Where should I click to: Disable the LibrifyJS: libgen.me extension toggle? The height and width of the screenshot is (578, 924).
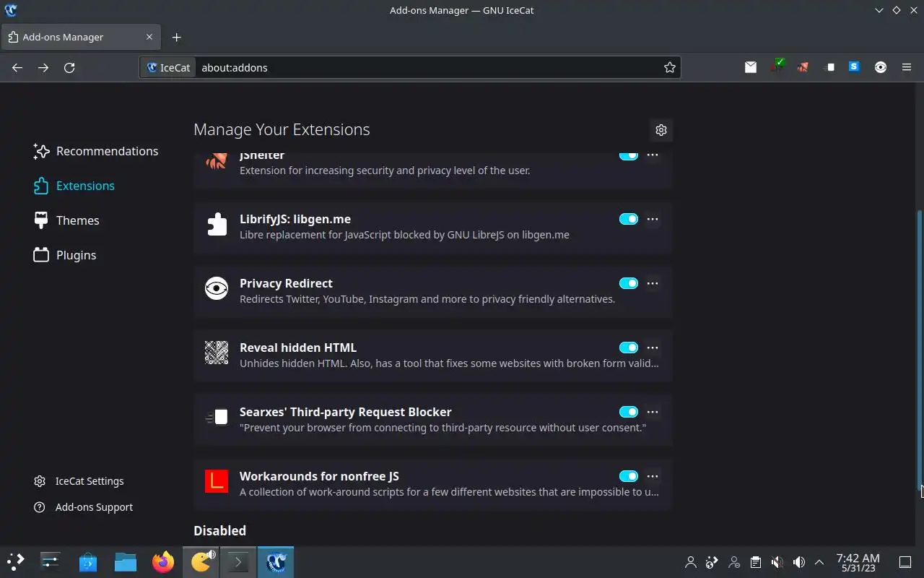tap(629, 219)
